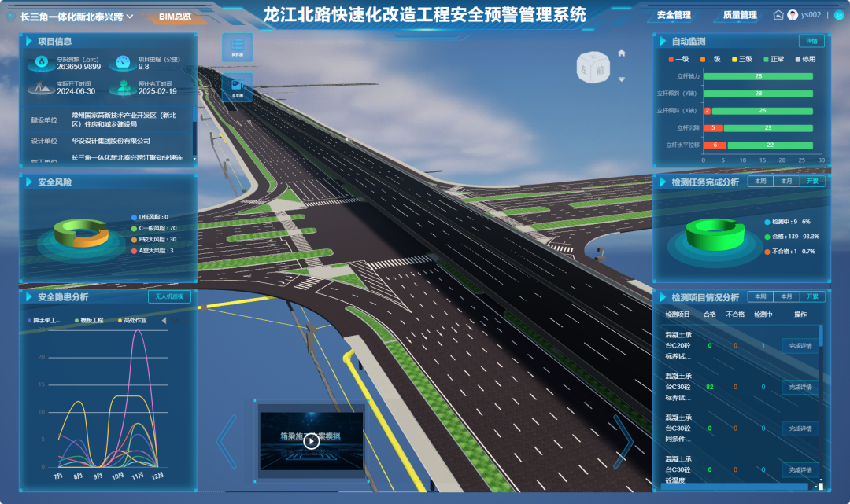850x504 pixels.
Task: Open the 构件树 component tree tool
Action: (238, 47)
